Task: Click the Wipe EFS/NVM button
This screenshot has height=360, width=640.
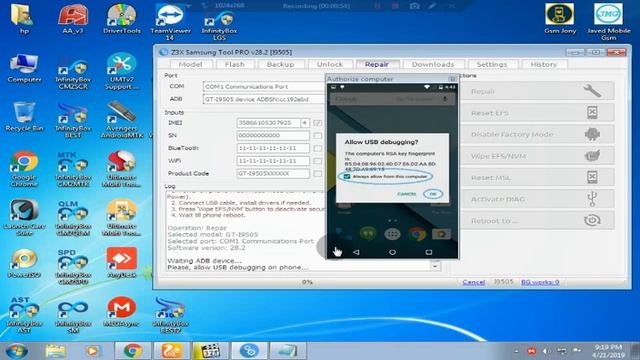Action: point(537,156)
